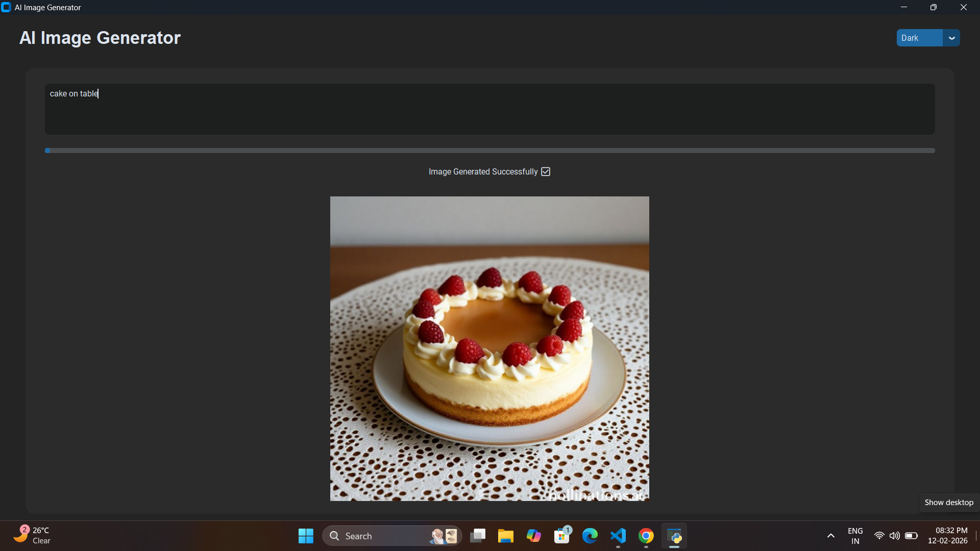
Task: Open the weather widget showing 26°C
Action: (32, 536)
